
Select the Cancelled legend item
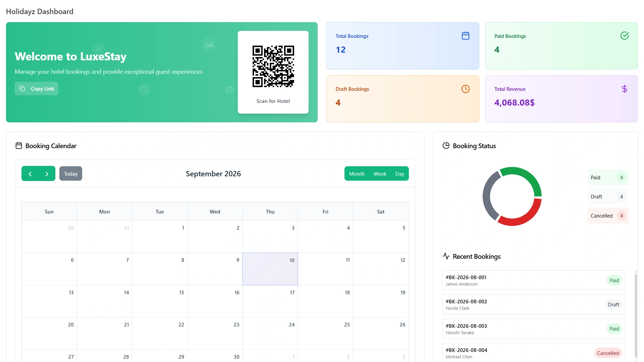click(x=608, y=216)
